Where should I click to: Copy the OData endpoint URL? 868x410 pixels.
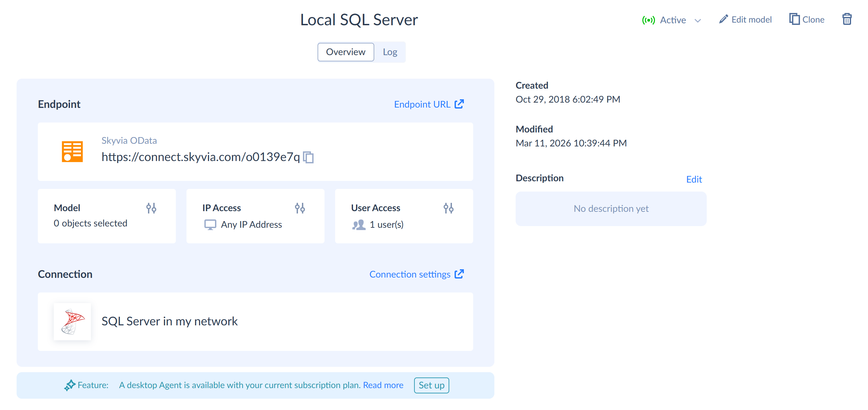(x=309, y=157)
